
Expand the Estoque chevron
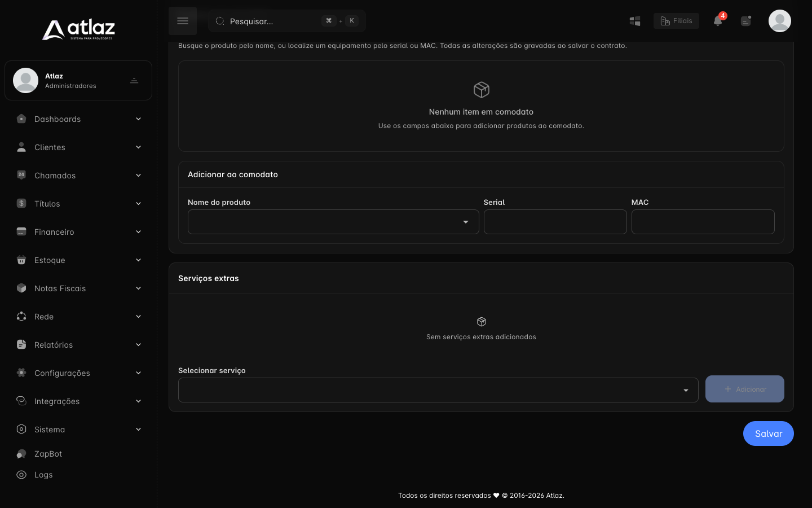138,260
